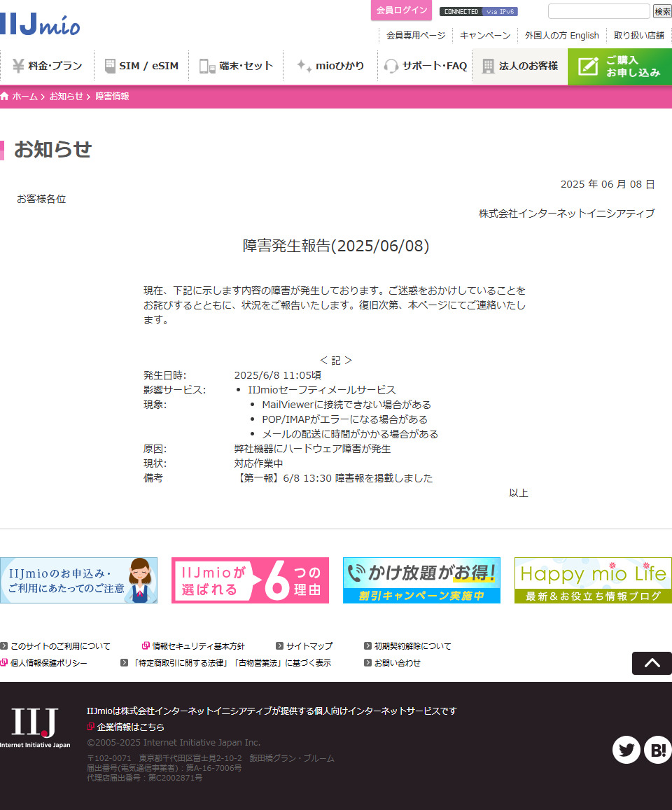Screen dimensions: 672x810
Task: Open 外国人の方 English link
Action: [x=561, y=36]
